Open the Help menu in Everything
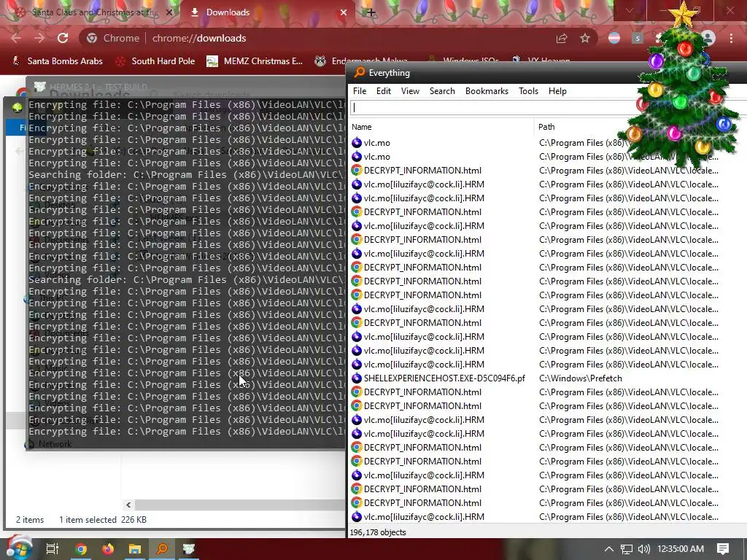The image size is (747, 560). (557, 91)
